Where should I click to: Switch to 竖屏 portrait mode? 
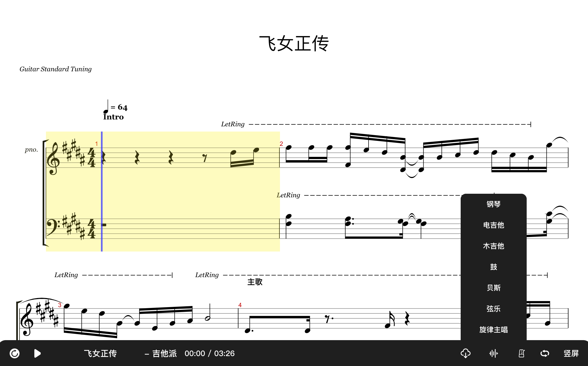click(x=571, y=353)
